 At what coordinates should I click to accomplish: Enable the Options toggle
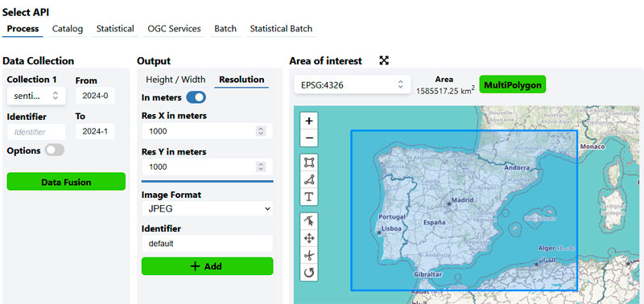pyautogui.click(x=55, y=150)
